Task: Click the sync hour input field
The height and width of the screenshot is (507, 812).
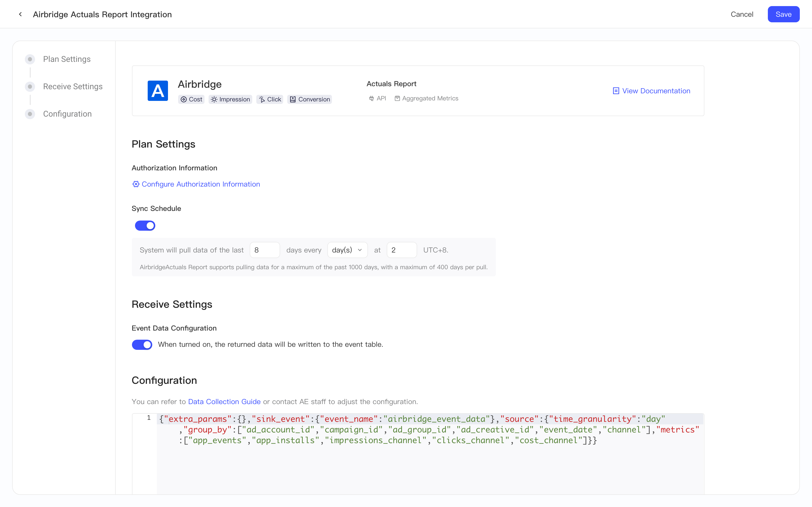Action: [x=402, y=250]
